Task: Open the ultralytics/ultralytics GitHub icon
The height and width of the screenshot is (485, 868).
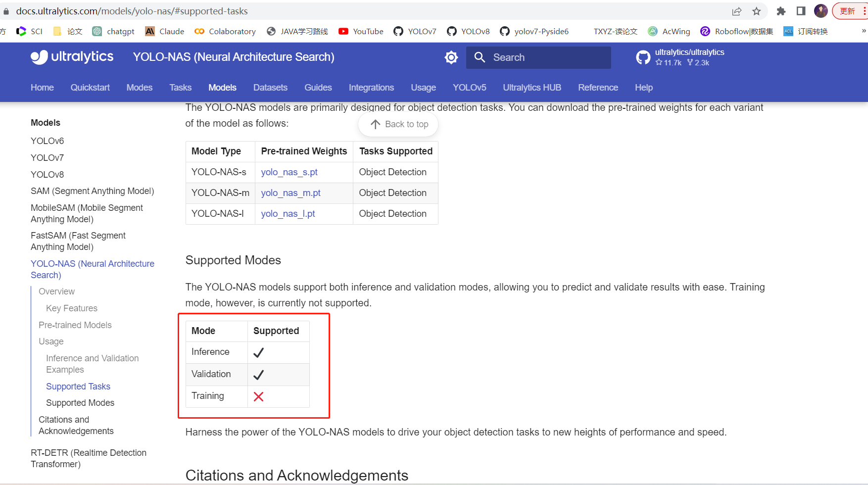Action: (642, 57)
